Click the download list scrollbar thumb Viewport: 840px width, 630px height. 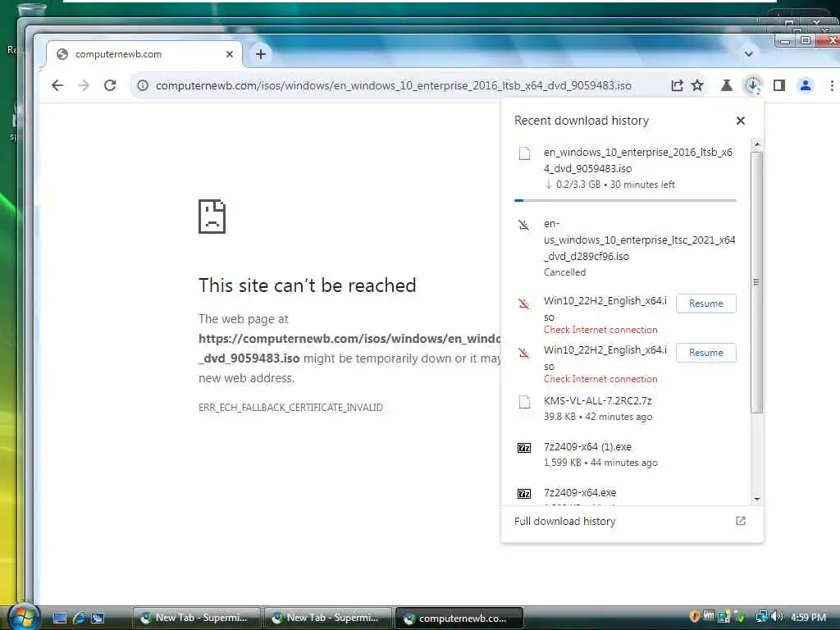756,282
